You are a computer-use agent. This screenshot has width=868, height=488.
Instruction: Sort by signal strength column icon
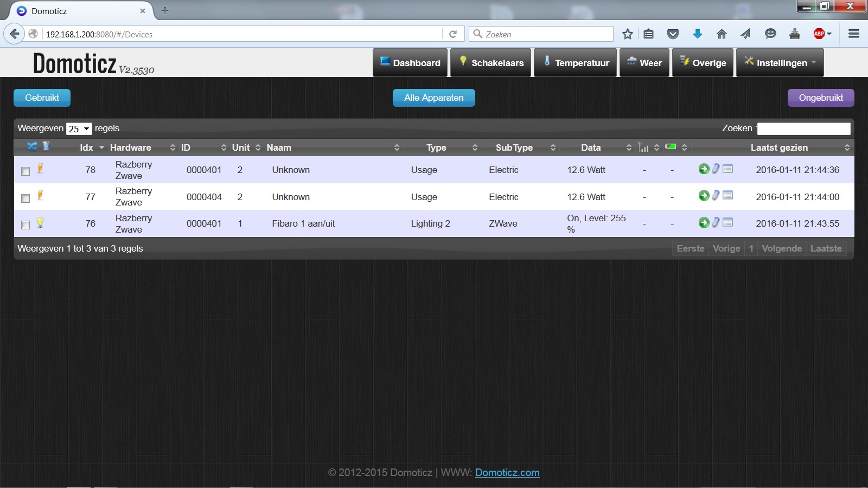(643, 147)
